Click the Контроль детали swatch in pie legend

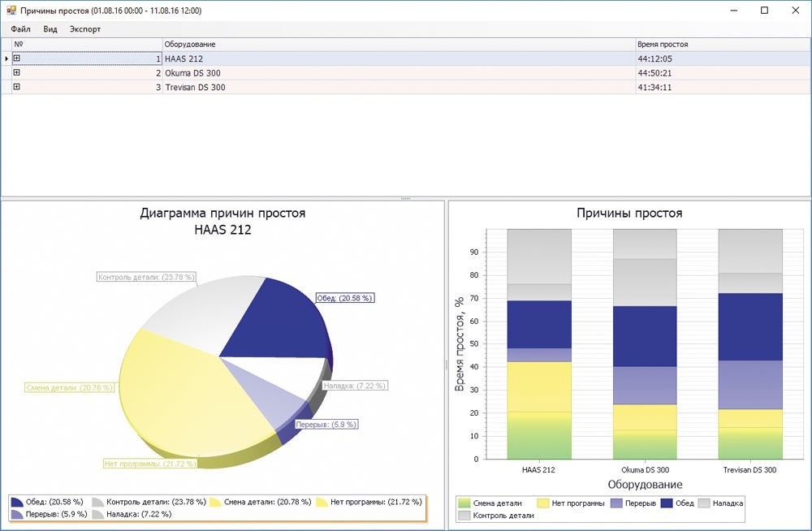(98, 502)
